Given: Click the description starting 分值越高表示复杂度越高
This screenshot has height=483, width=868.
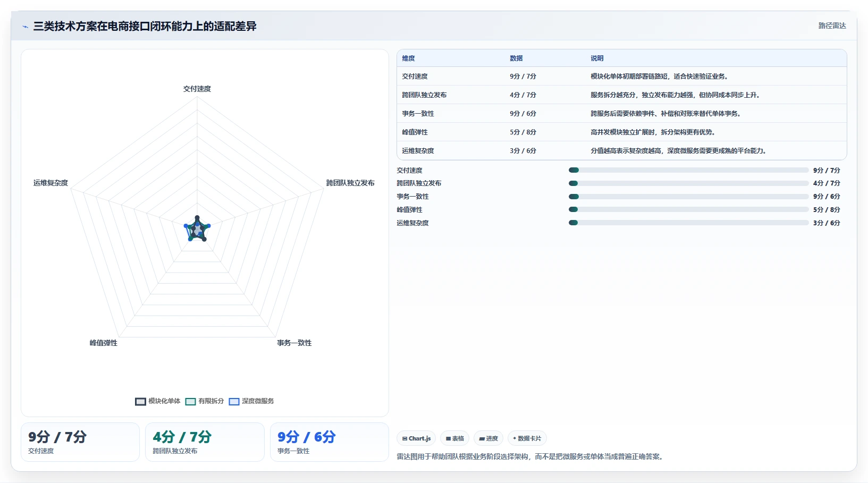Looking at the screenshot, I should (678, 151).
